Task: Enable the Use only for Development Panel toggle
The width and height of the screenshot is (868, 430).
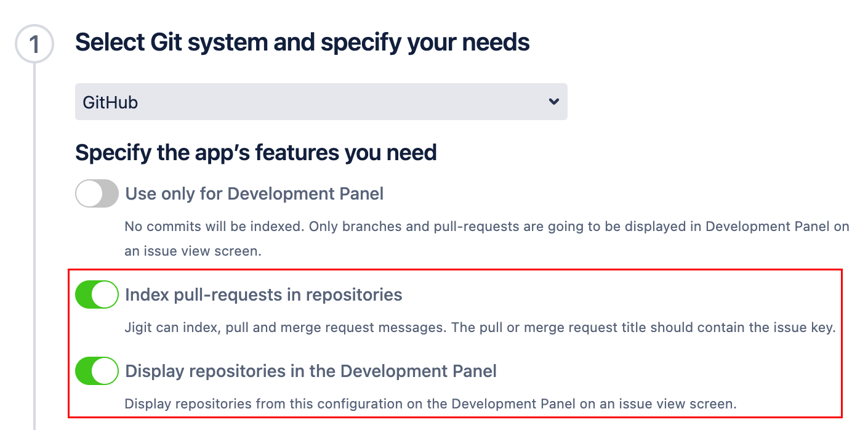Action: pos(97,193)
